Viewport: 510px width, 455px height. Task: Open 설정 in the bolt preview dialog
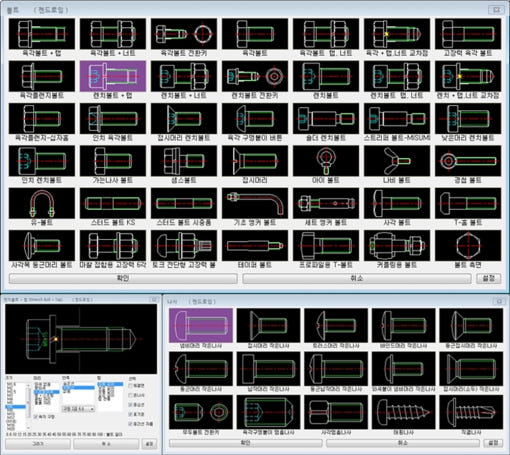click(149, 444)
